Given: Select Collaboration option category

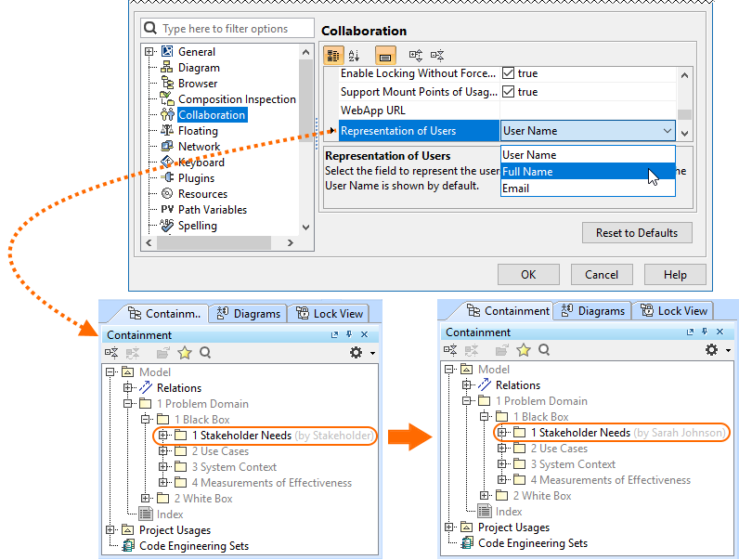Looking at the screenshot, I should pyautogui.click(x=212, y=115).
